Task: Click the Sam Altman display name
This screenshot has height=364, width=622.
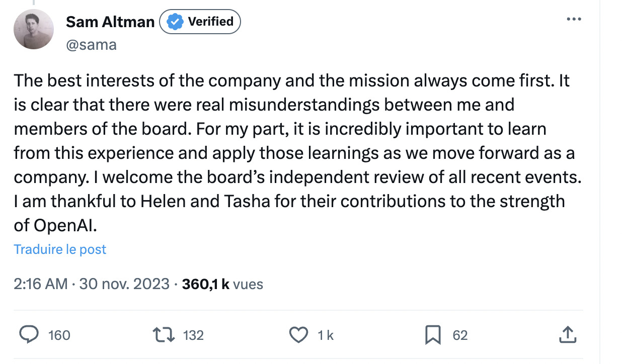Action: pos(110,22)
